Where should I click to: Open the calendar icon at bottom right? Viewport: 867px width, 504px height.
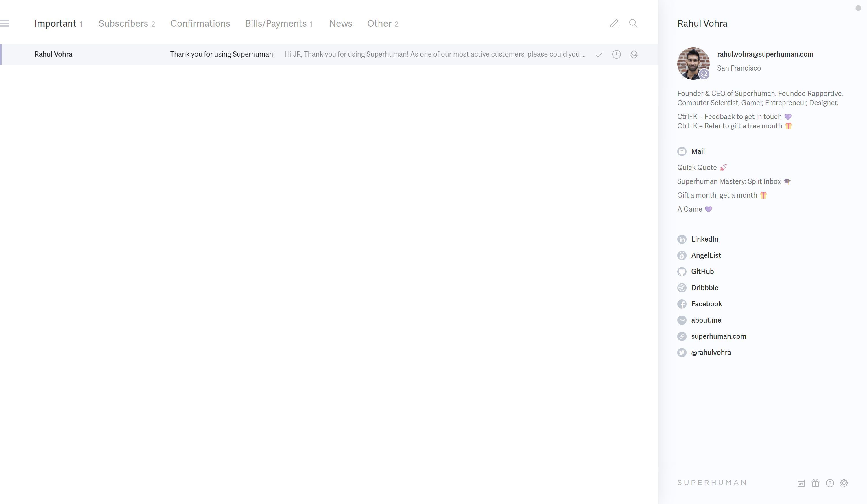point(801,483)
